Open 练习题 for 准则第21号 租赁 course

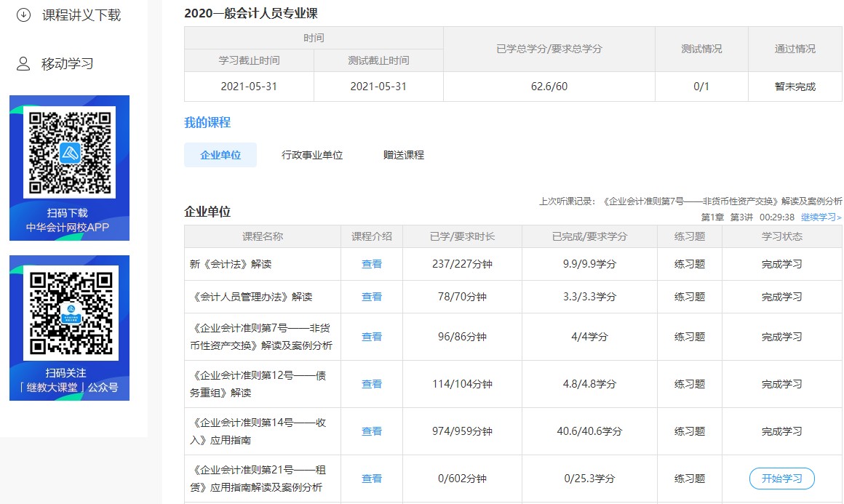pyautogui.click(x=690, y=479)
